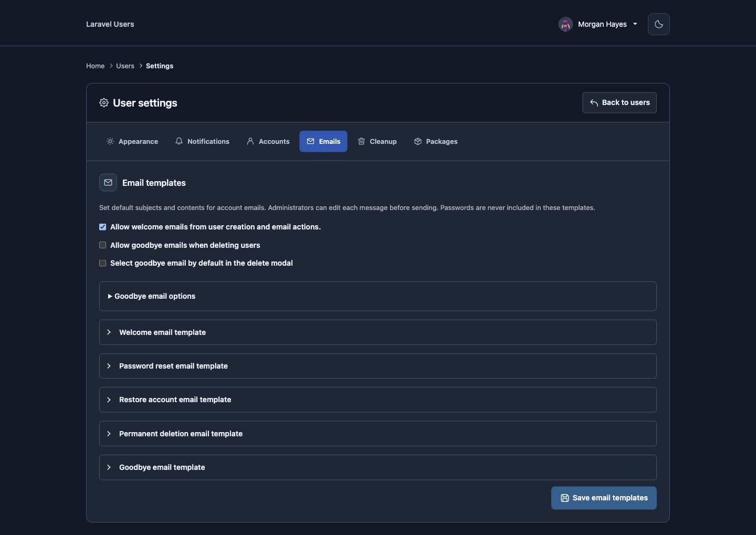Image resolution: width=756 pixels, height=535 pixels.
Task: Click the gear icon beside User settings
Action: (104, 103)
